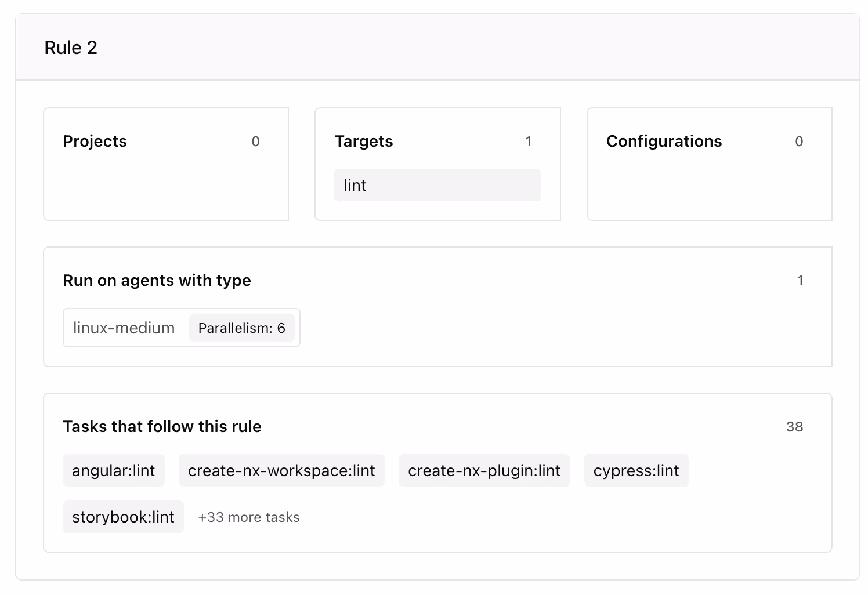Viewport: 868px width, 595px height.
Task: Click the cypress:lint task chip
Action: pyautogui.click(x=636, y=470)
